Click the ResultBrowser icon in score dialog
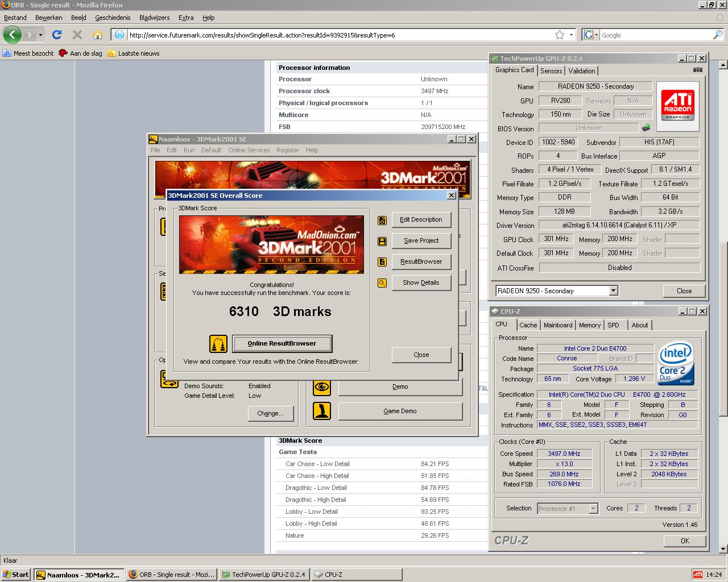 coord(382,262)
